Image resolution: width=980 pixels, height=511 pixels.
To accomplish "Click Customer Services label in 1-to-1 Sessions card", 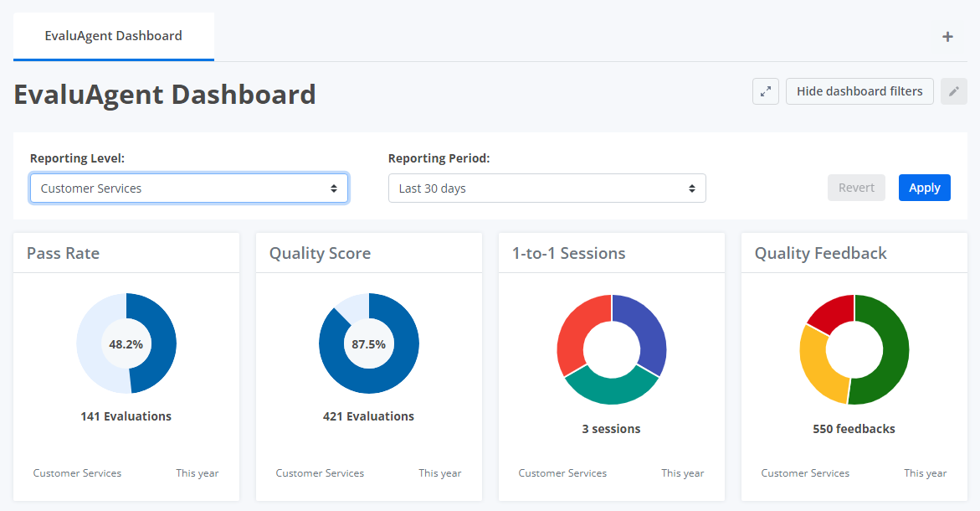I will (x=562, y=473).
